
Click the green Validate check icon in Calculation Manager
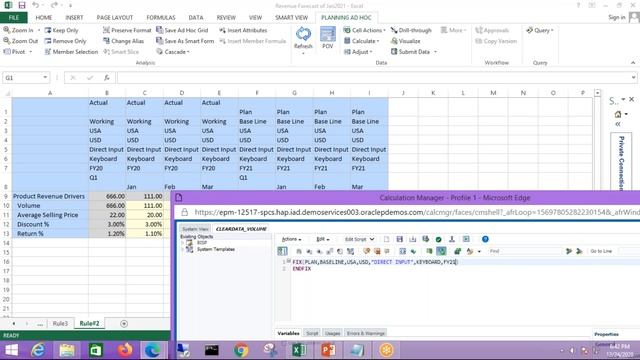pos(438,239)
